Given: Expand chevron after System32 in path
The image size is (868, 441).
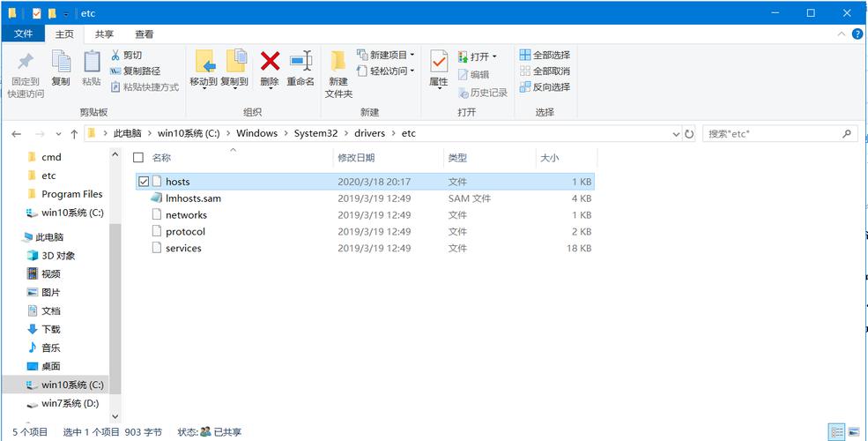Looking at the screenshot, I should click(346, 133).
